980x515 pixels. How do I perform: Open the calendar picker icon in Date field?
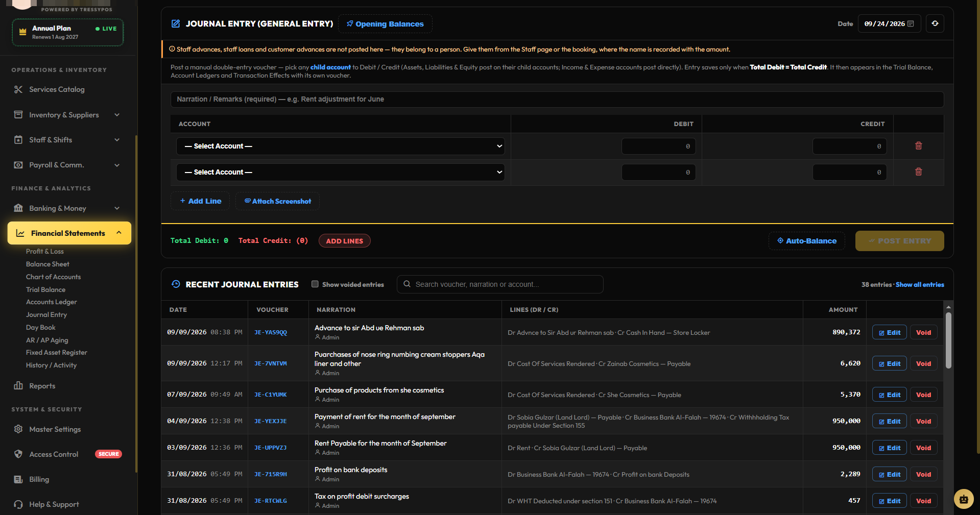[911, 23]
